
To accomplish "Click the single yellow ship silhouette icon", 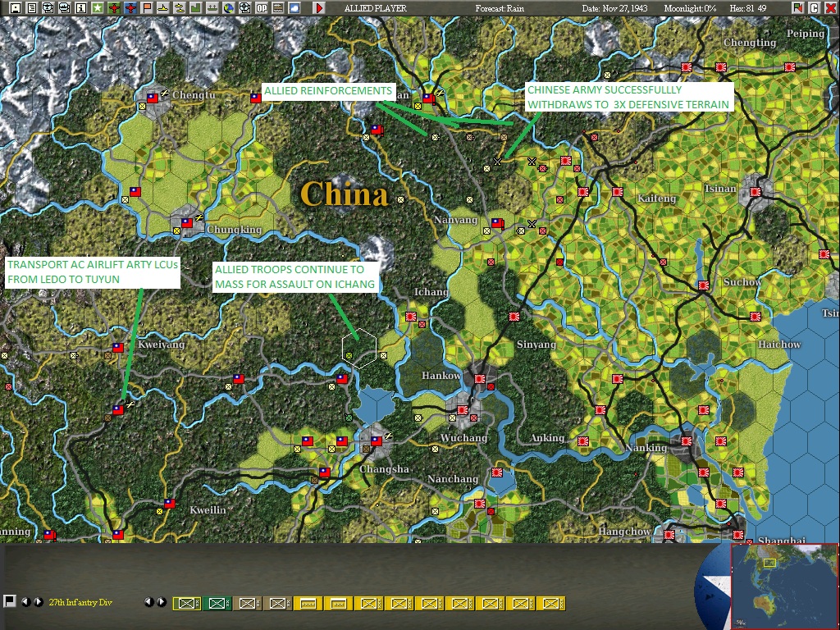I will pyautogui.click(x=163, y=8).
